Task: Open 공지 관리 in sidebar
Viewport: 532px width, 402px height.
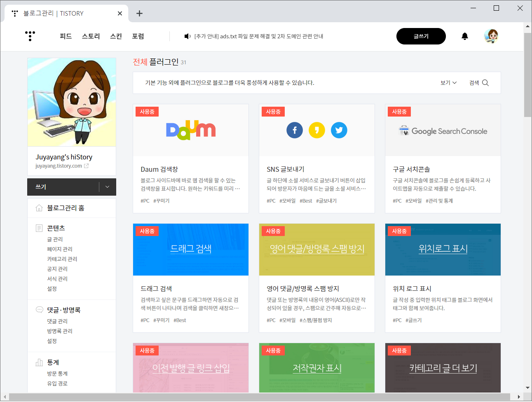Action: 57,269
